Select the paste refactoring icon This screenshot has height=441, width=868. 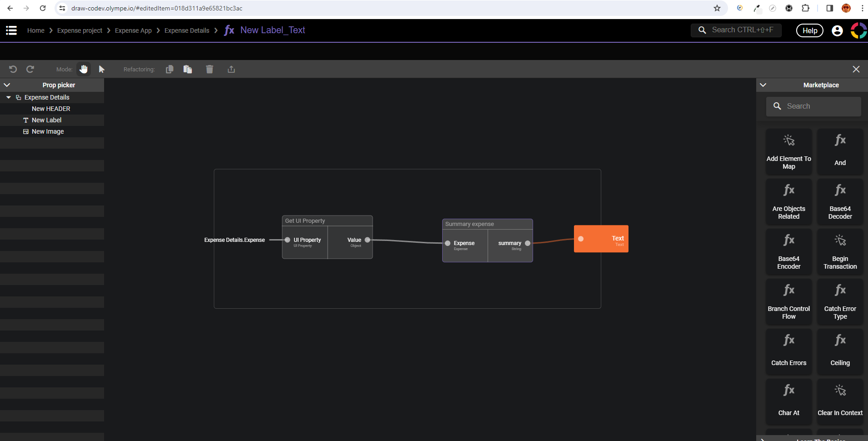187,69
